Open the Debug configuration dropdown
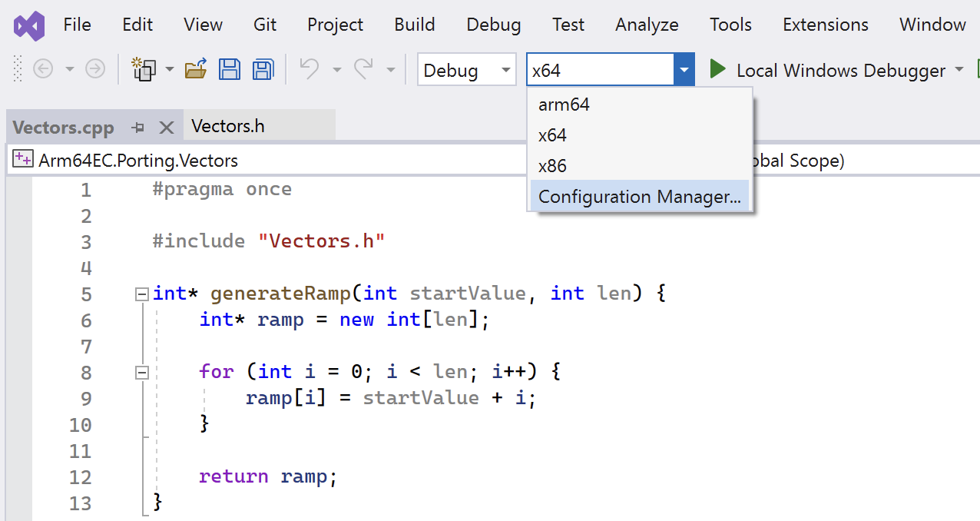The image size is (980, 521). 467,71
